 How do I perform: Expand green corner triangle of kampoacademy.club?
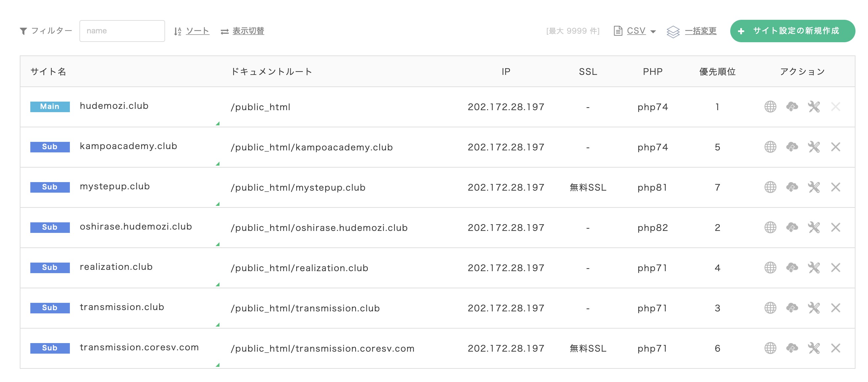point(218,164)
